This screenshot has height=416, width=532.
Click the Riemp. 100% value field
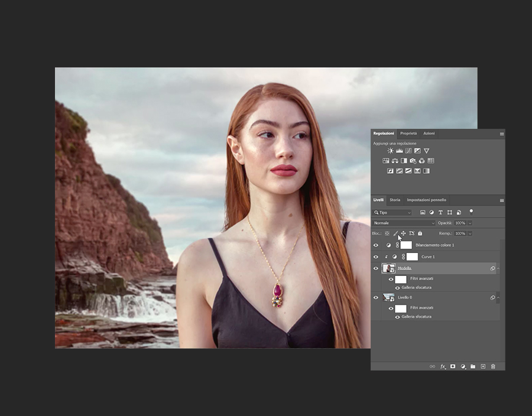pyautogui.click(x=460, y=233)
